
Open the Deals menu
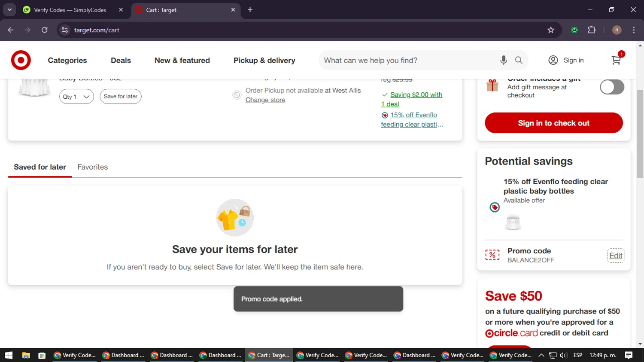(121, 61)
